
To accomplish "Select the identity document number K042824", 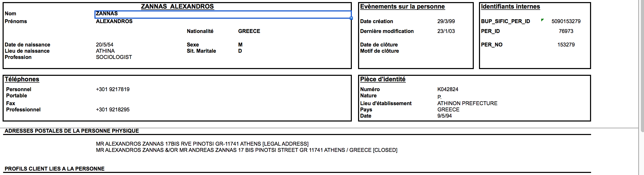I will [448, 89].
